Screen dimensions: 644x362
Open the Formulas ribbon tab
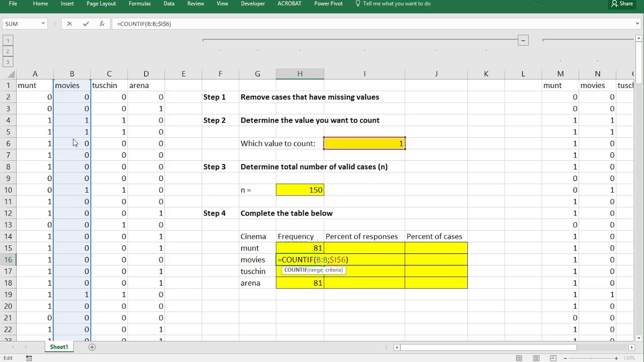(x=139, y=4)
